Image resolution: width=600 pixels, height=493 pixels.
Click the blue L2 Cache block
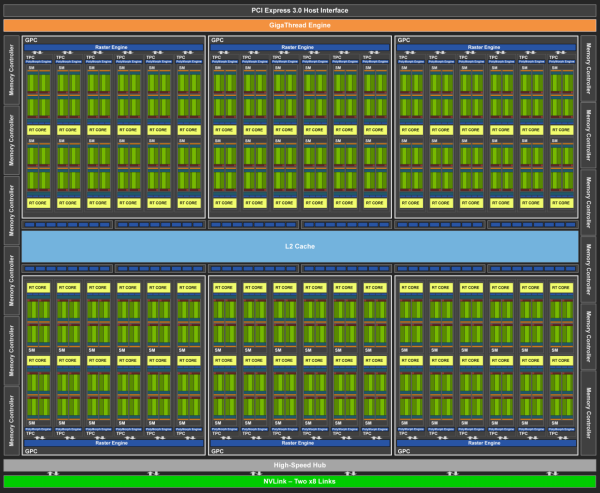tap(300, 245)
